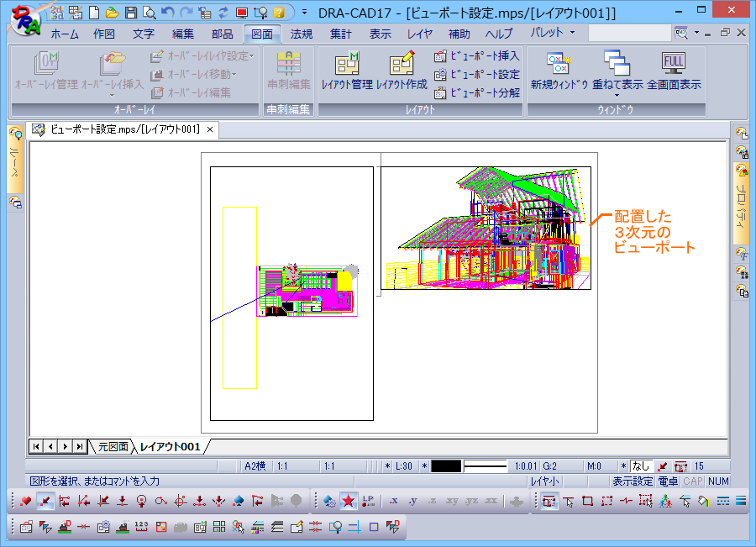
Task: Create a new file with blank page icon
Action: pyautogui.click(x=94, y=13)
